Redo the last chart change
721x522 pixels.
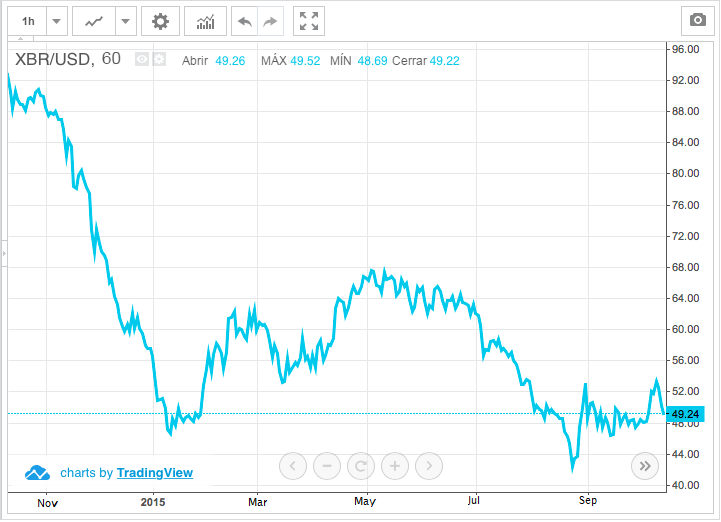(x=269, y=21)
